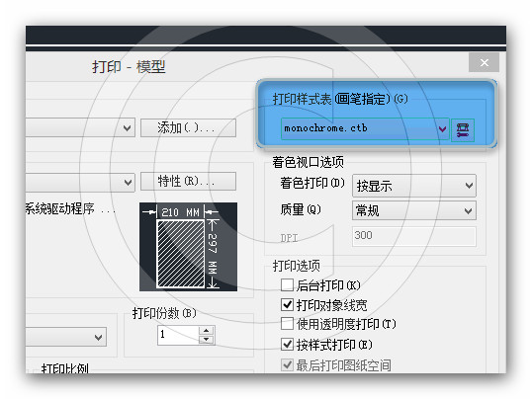Click the 特性(R) button
Image resolution: width=532 pixels, height=399 pixels.
coord(188,182)
